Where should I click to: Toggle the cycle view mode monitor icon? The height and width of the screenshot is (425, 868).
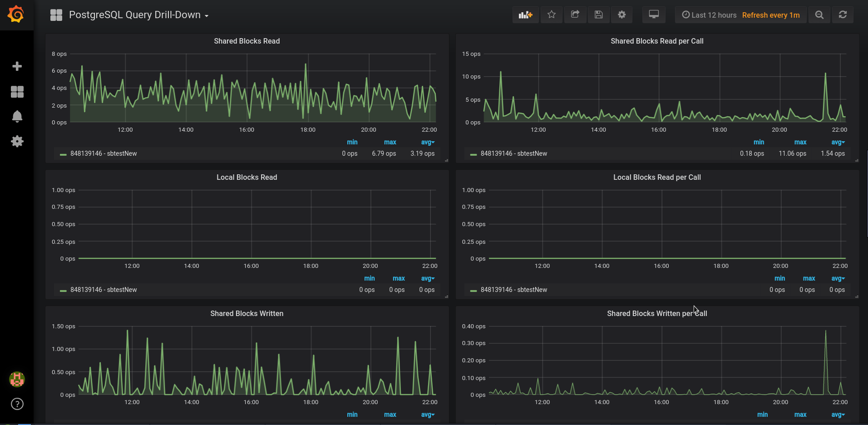click(x=654, y=15)
